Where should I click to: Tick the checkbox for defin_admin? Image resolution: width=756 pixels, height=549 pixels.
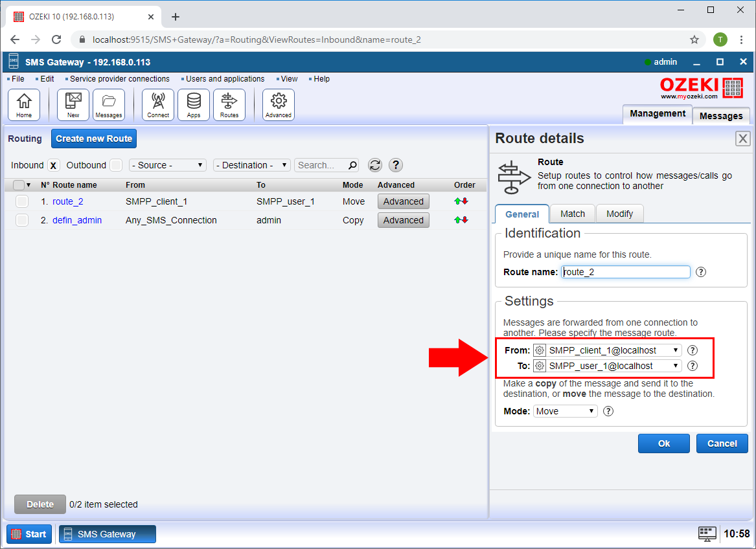[x=21, y=220]
